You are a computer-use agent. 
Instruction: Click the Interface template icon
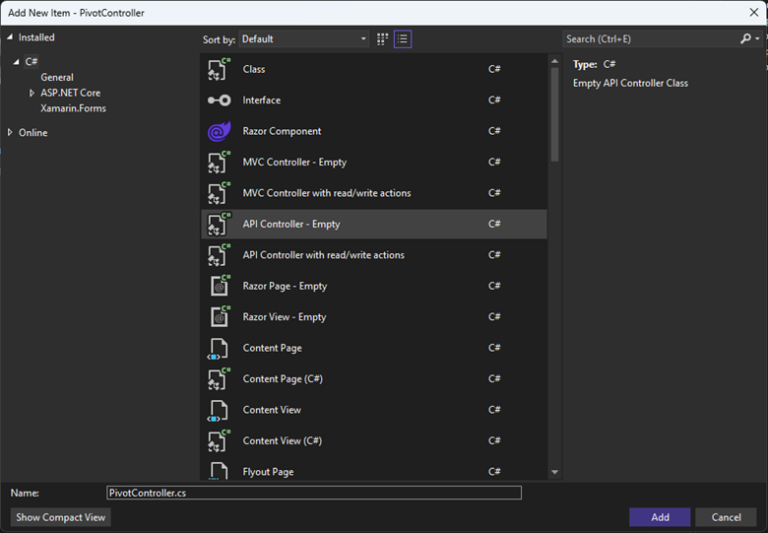coord(219,100)
